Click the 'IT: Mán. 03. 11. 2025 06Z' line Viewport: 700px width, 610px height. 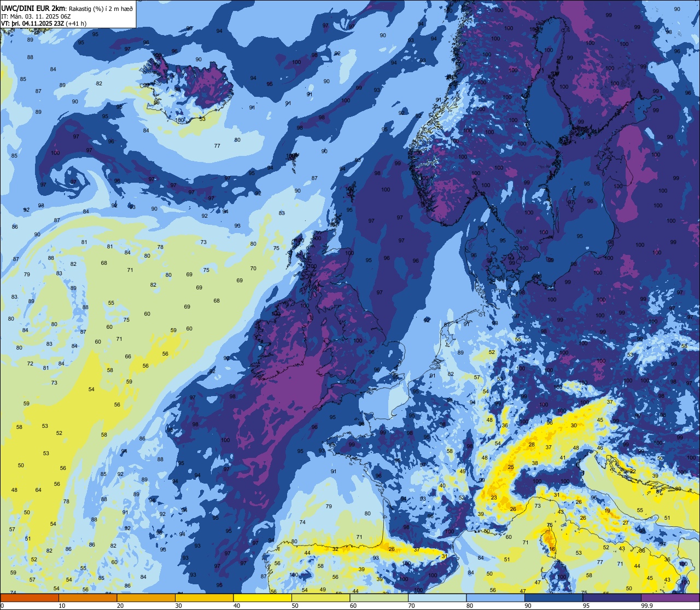click(36, 16)
